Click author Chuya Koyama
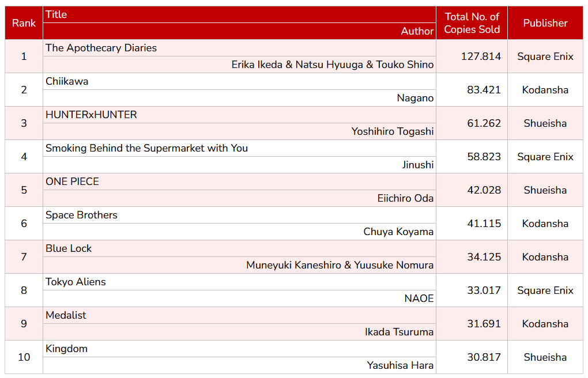 pyautogui.click(x=398, y=232)
